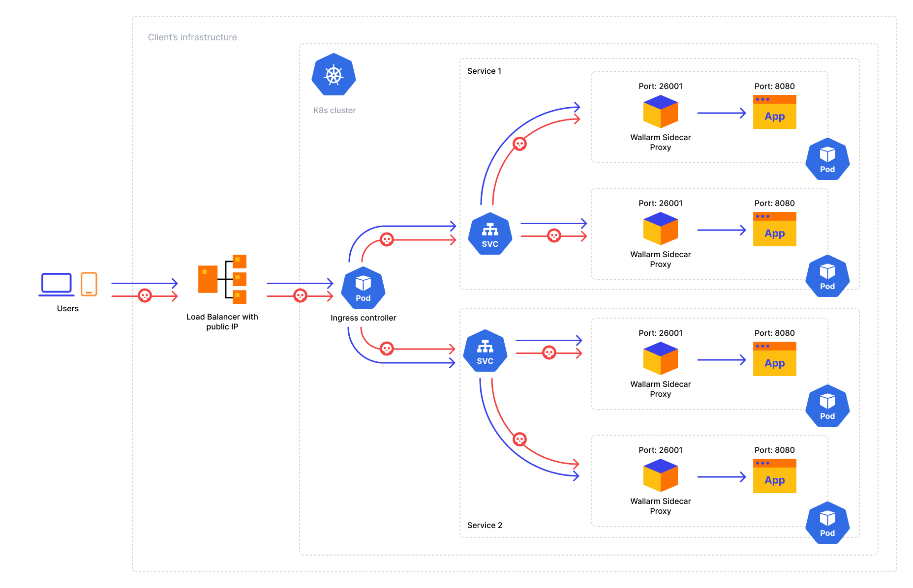Click the bottommost Pod hexagon in Service 2

[x=827, y=523]
